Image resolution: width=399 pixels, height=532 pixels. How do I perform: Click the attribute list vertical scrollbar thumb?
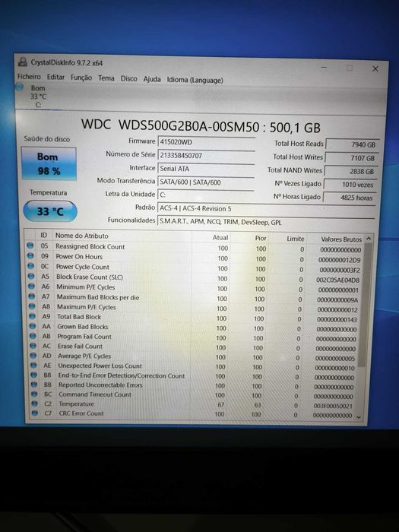point(365,305)
